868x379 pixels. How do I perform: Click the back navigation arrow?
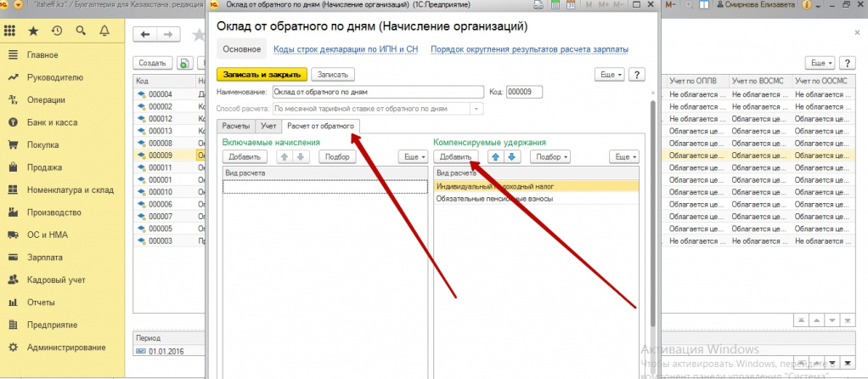coord(146,35)
